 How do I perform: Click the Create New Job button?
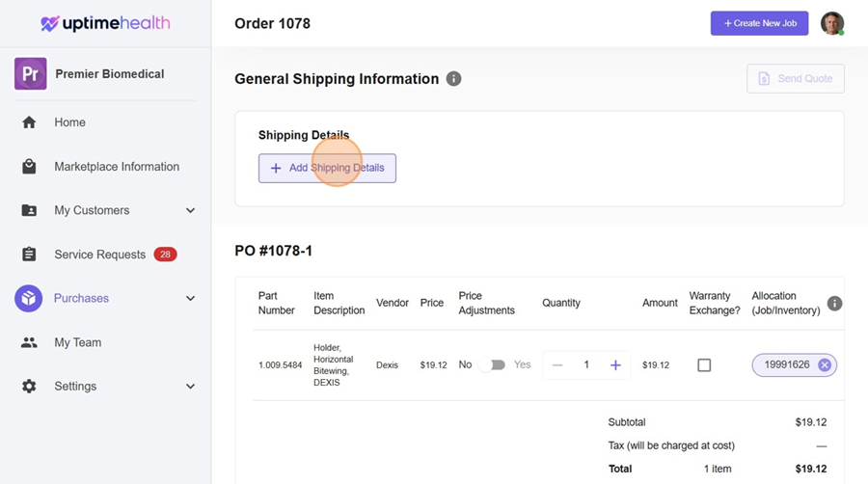759,23
